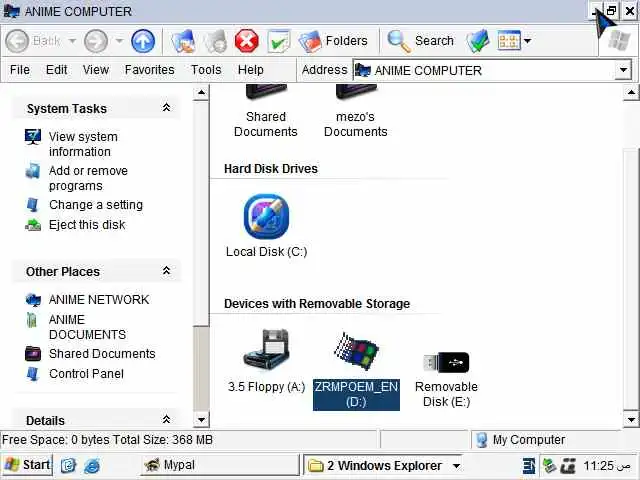Click the ANIME NETWORK icon
The width and height of the screenshot is (640, 480).
pos(33,300)
